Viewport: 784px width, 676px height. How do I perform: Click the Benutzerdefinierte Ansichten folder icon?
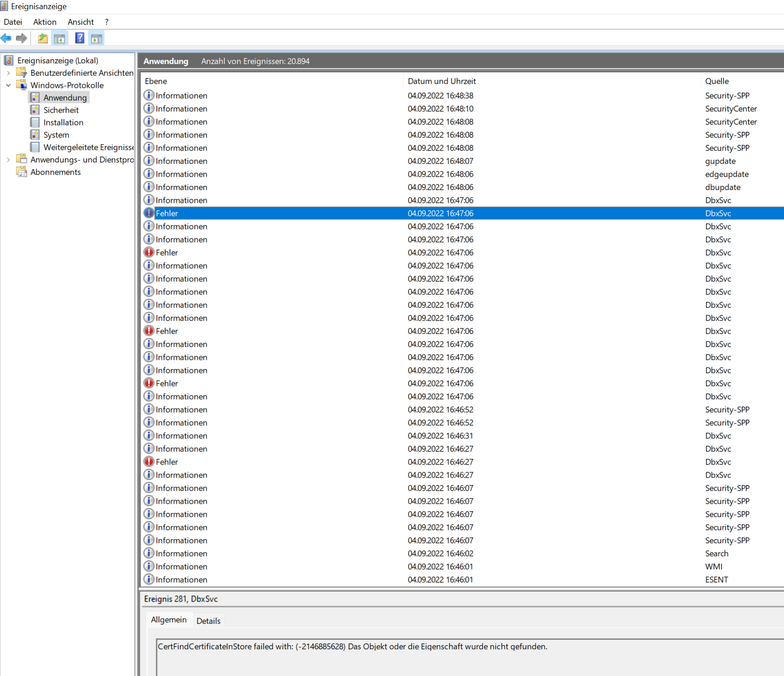[22, 73]
